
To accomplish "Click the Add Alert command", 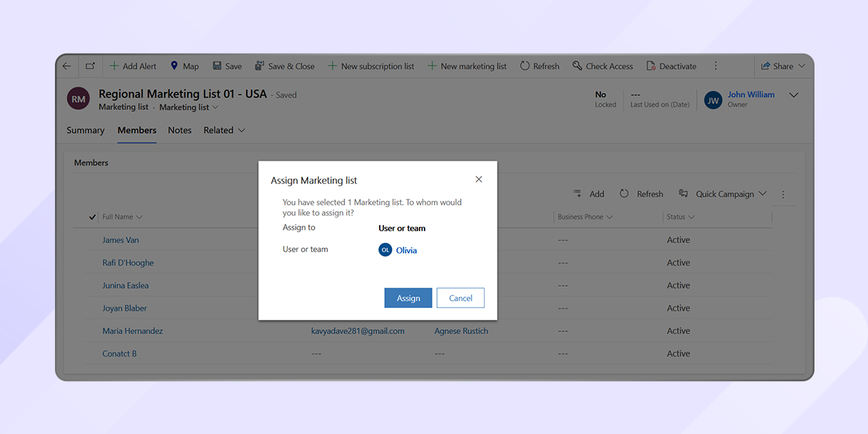I will [x=133, y=66].
